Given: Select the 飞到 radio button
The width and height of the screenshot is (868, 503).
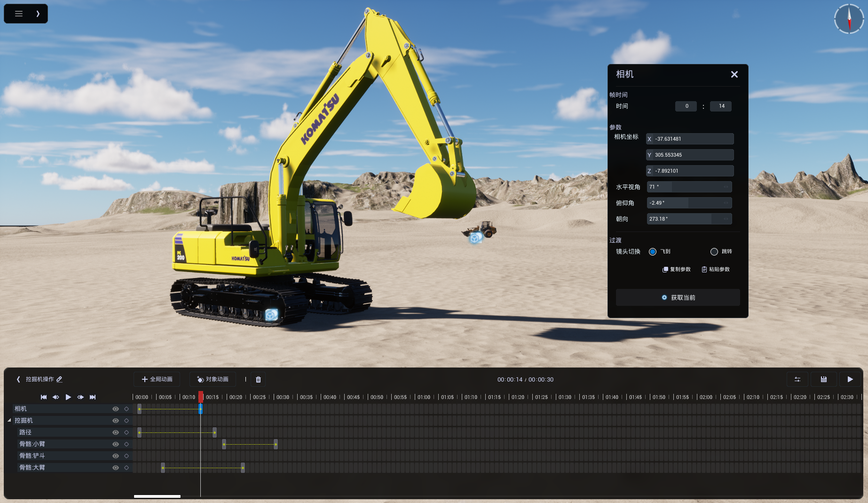Looking at the screenshot, I should (653, 252).
